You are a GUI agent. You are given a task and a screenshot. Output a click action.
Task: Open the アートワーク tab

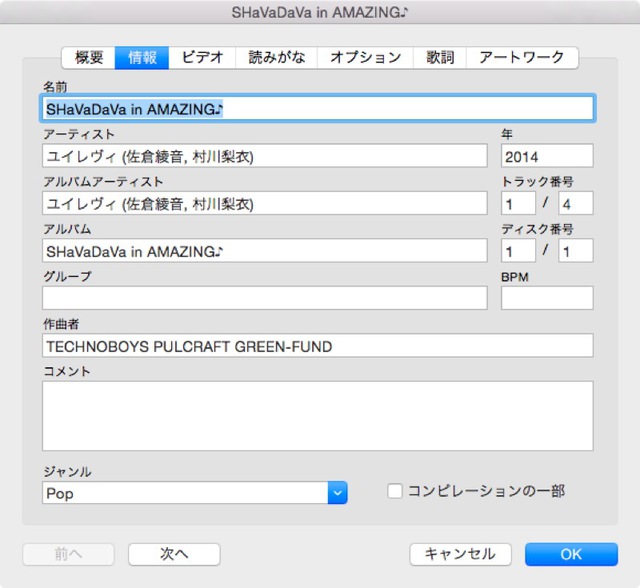click(x=522, y=58)
